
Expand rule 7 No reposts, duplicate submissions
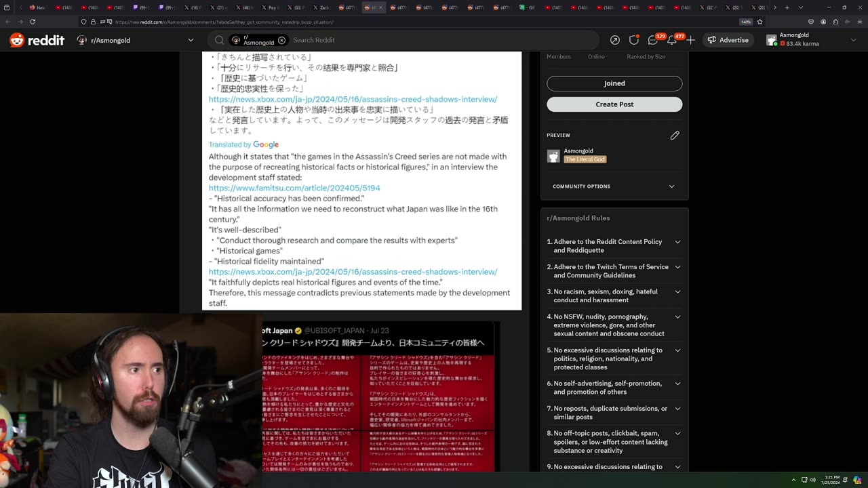click(614, 413)
